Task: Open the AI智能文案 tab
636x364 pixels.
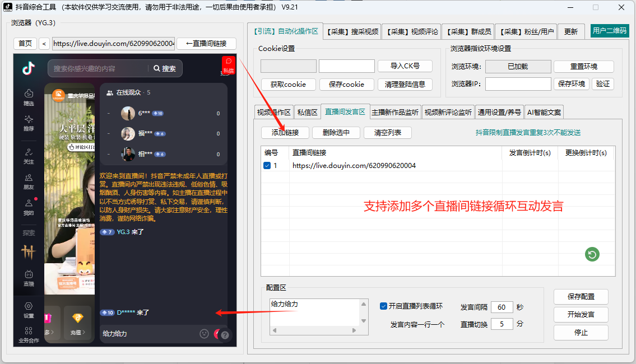Action: tap(543, 111)
